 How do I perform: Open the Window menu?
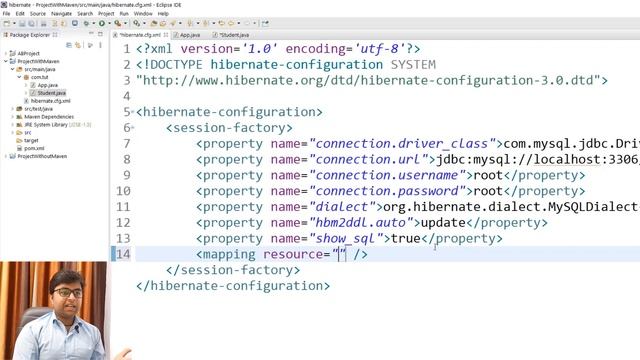tap(143, 13)
